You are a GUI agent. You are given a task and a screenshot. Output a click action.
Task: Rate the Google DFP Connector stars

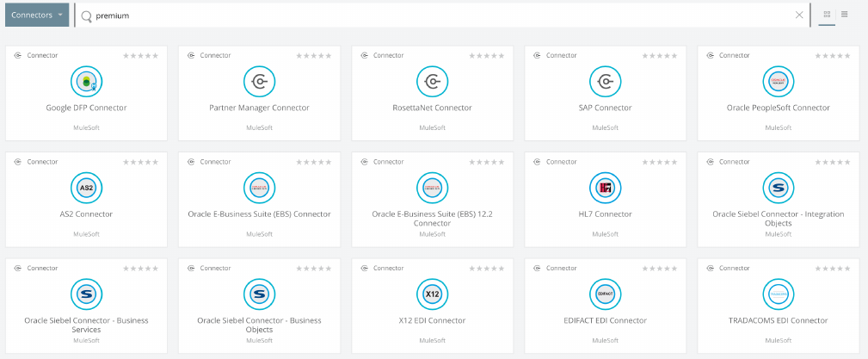[x=140, y=55]
